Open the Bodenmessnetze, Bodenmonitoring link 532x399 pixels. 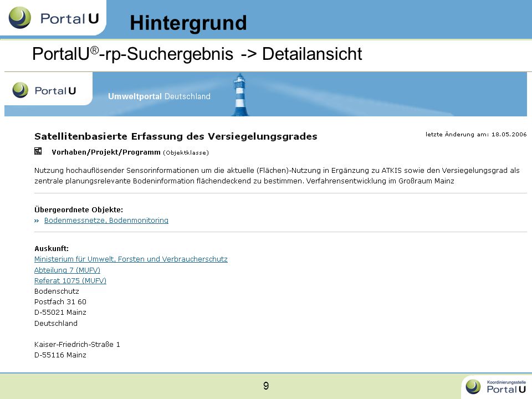tap(106, 221)
